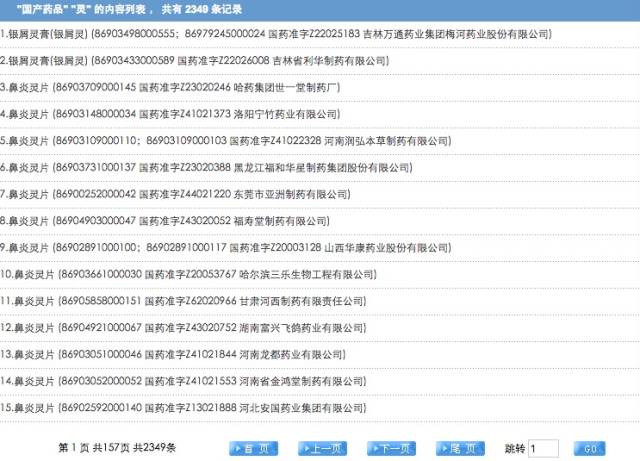Open record 14 鼻炎灵片 河南省金鸿堂制药
This screenshot has width=640, height=461.
(183, 381)
